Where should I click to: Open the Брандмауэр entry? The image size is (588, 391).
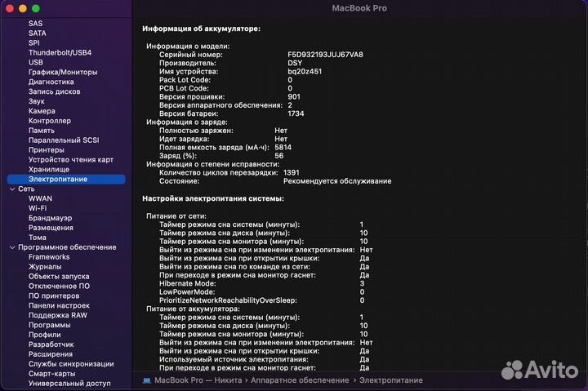(x=50, y=218)
